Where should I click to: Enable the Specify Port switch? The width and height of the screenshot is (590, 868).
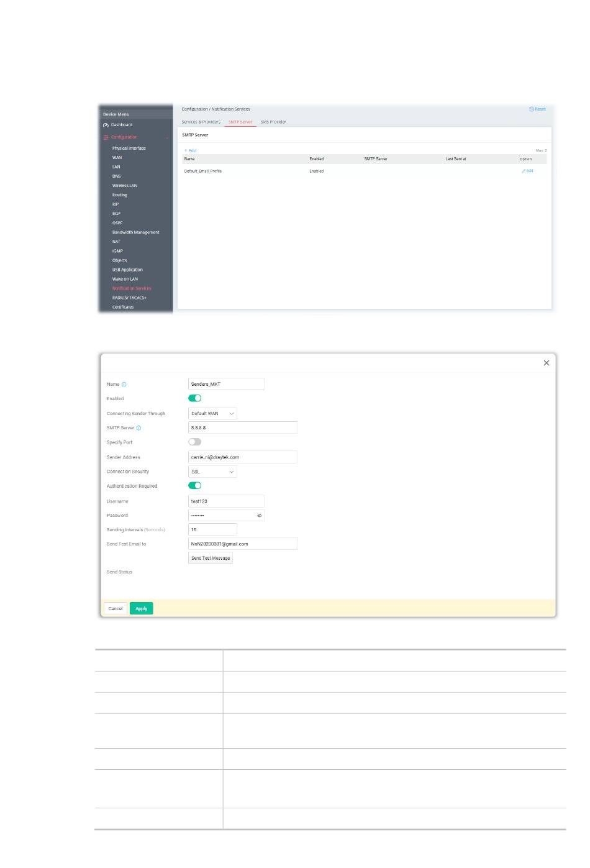[195, 442]
